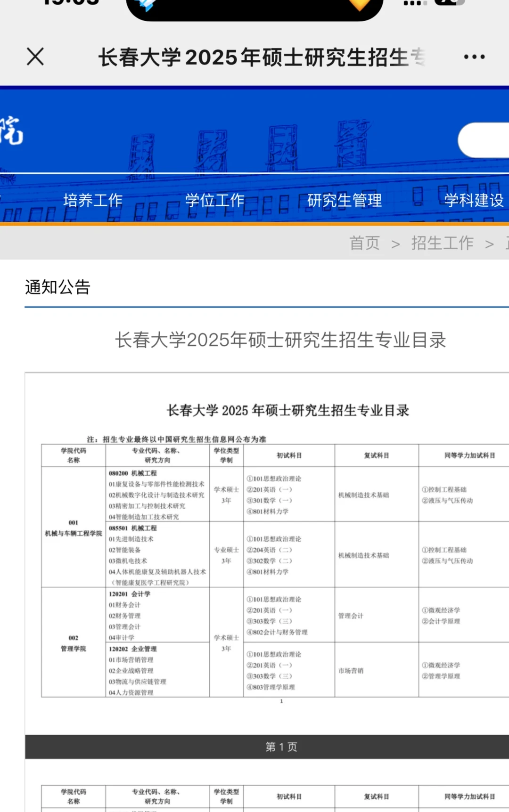Open the three-dot more options menu
Viewport: 509px width, 812px height.
[474, 57]
